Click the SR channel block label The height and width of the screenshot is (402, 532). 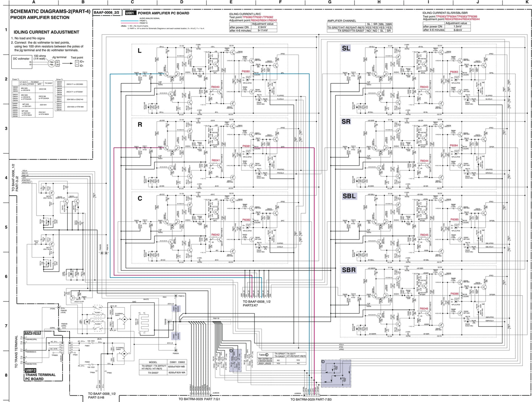pyautogui.click(x=346, y=122)
